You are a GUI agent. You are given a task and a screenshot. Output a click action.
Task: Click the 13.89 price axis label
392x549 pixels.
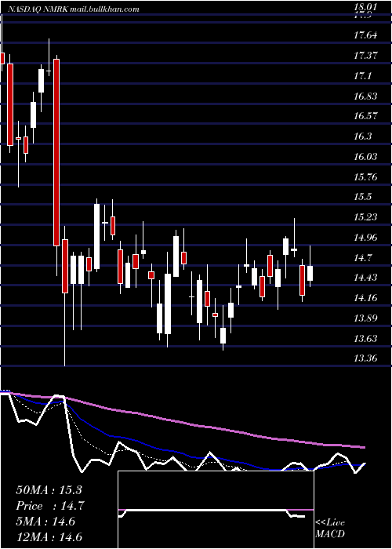[x=366, y=318]
